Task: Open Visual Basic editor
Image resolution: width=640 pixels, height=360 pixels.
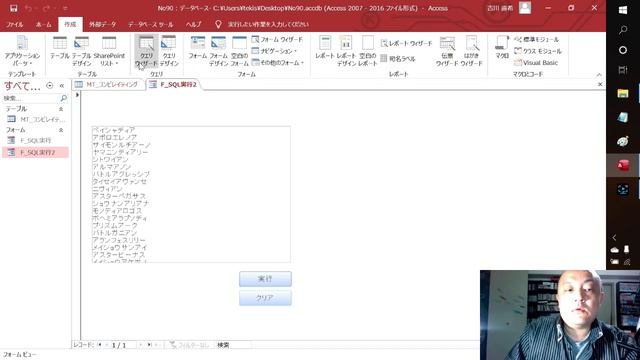Action: (536, 63)
